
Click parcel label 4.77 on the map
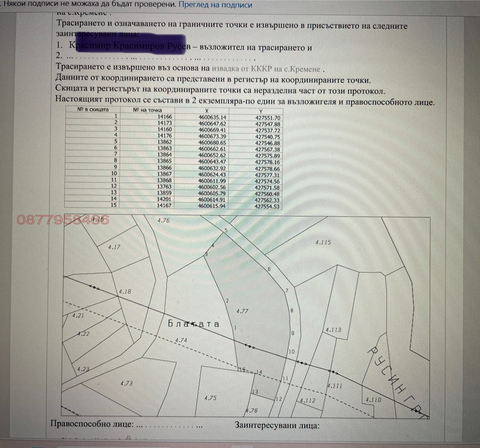point(242,311)
